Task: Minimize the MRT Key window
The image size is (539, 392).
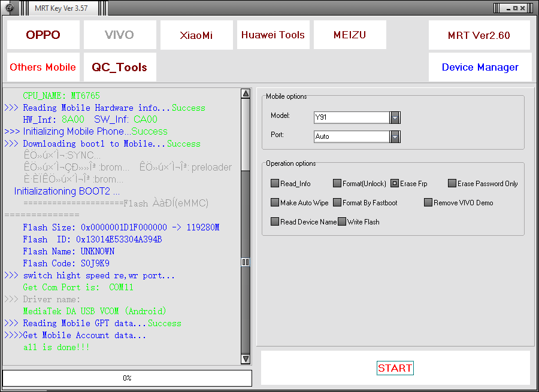Action: click(508, 8)
